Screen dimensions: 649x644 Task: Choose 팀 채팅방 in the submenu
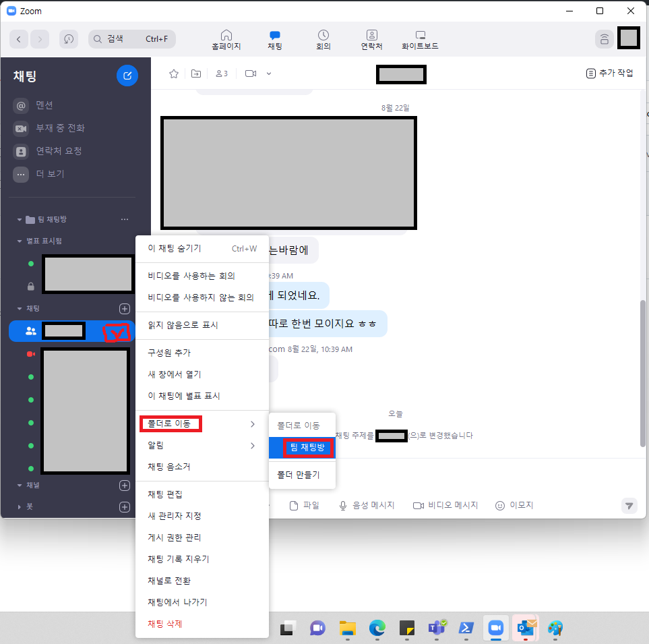302,448
